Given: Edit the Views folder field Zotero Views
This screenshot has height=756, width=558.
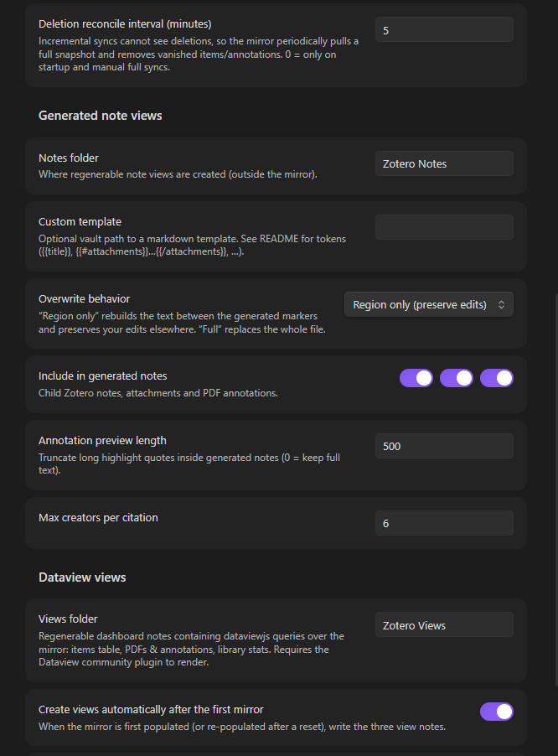Looking at the screenshot, I should click(x=444, y=625).
